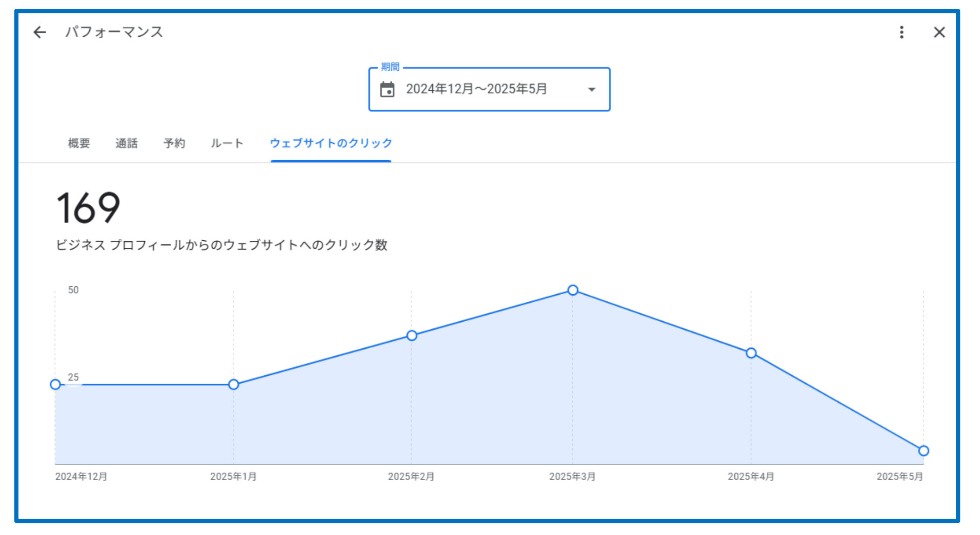Switch to the 通話 tab
Image resolution: width=980 pixels, height=535 pixels.
click(x=127, y=143)
